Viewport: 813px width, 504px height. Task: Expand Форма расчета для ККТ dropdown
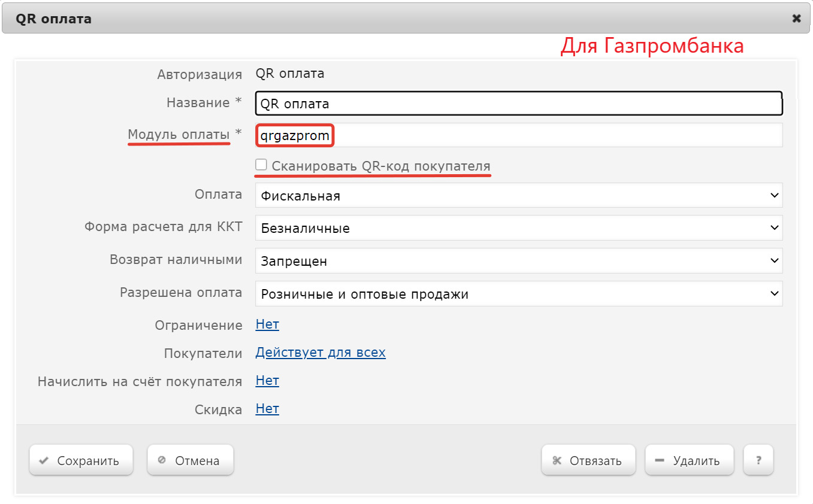coord(518,227)
